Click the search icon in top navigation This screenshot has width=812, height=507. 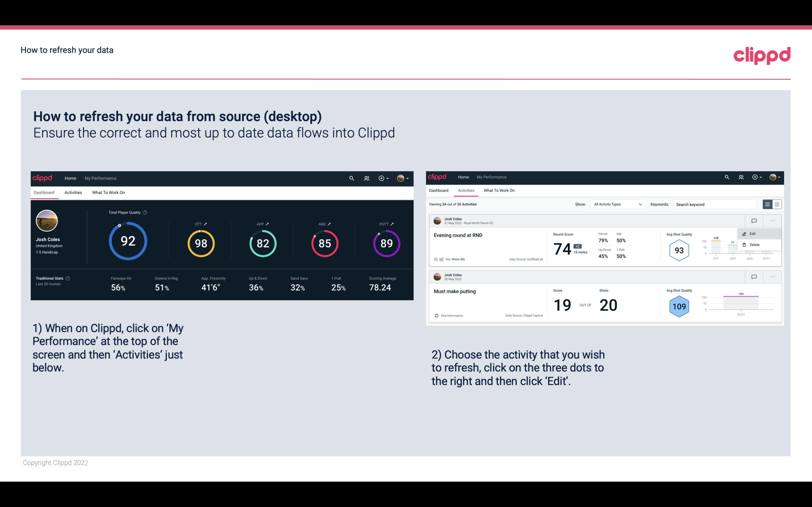[351, 178]
